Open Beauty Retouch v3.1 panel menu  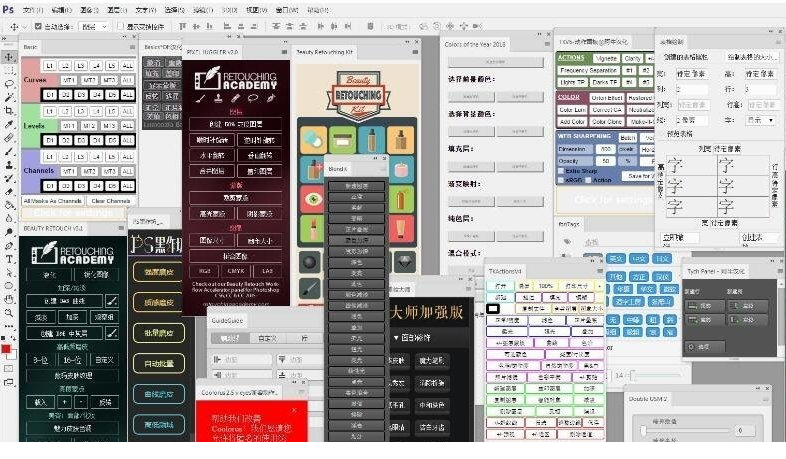[x=121, y=228]
